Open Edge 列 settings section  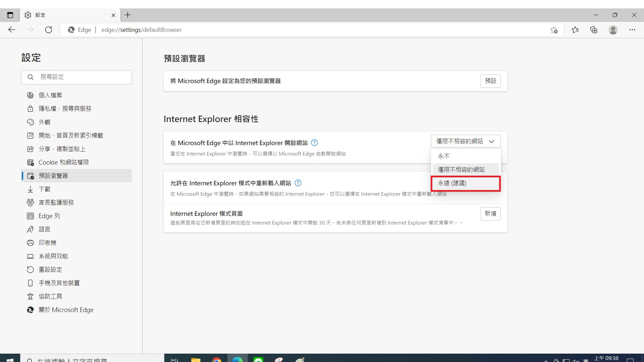click(x=76, y=216)
